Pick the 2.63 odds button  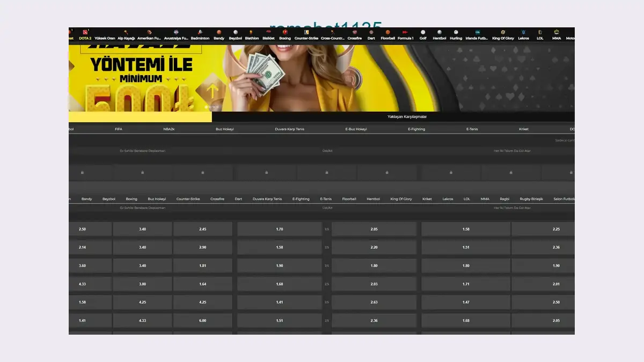coord(374,302)
